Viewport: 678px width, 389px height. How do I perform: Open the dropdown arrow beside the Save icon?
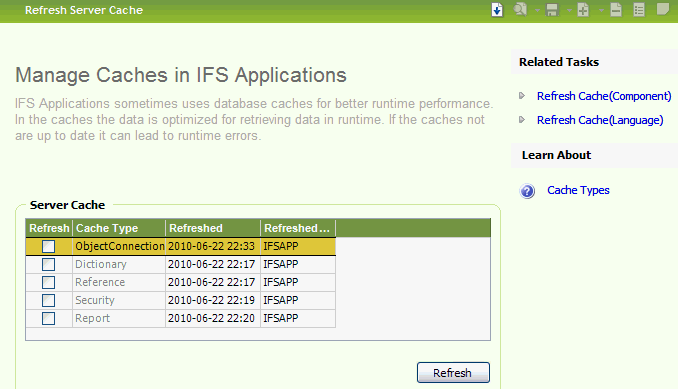click(569, 10)
